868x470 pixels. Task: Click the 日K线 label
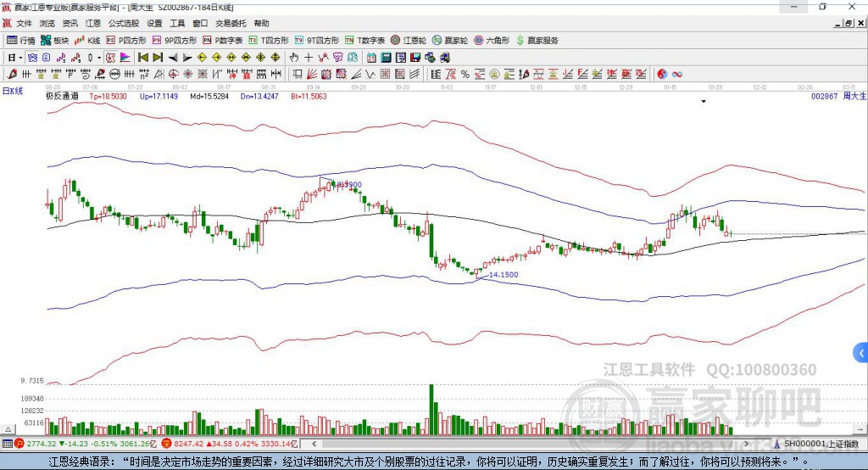pyautogui.click(x=12, y=91)
